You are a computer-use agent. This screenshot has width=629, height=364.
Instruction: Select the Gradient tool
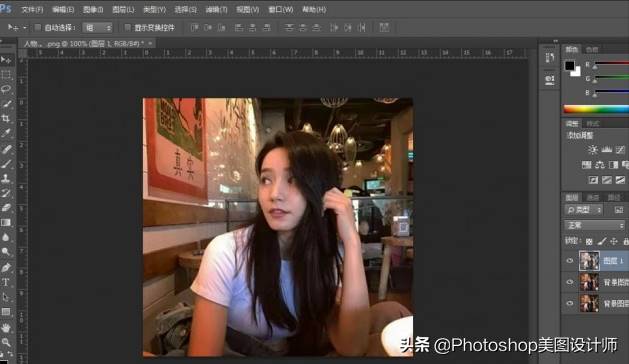6,222
